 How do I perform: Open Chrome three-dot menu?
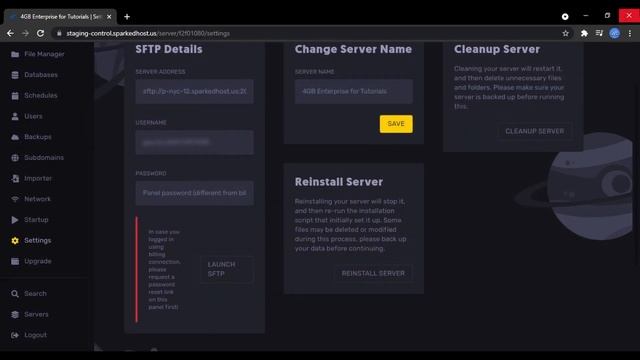[630, 33]
